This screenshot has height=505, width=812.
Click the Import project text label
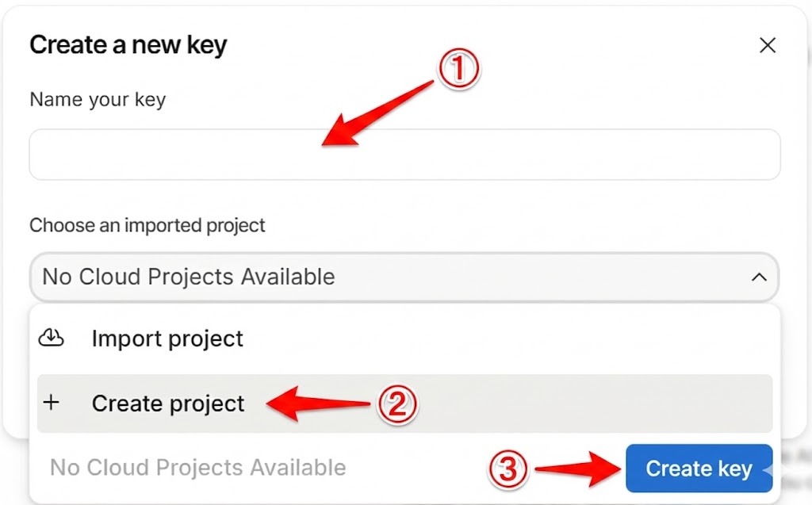pyautogui.click(x=167, y=339)
